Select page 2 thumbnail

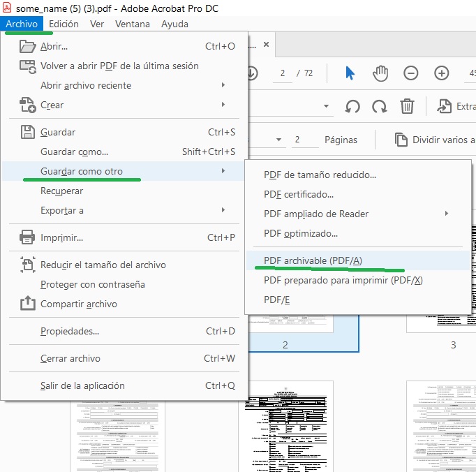tap(304, 333)
